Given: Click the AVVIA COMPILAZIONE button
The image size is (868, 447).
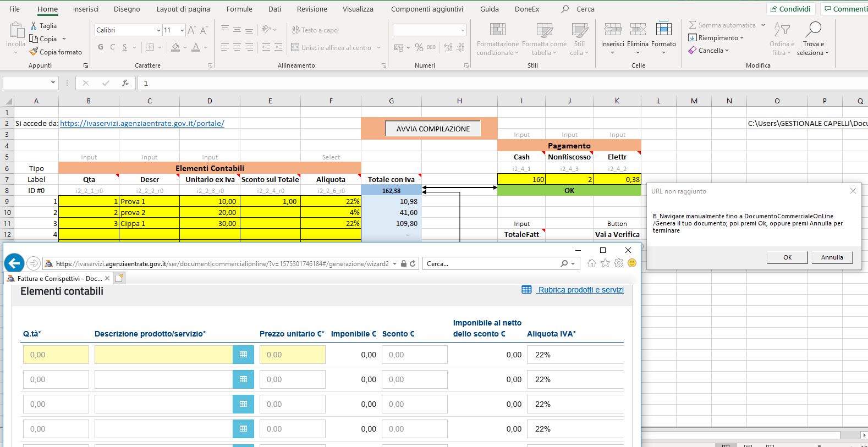Looking at the screenshot, I should [x=433, y=129].
